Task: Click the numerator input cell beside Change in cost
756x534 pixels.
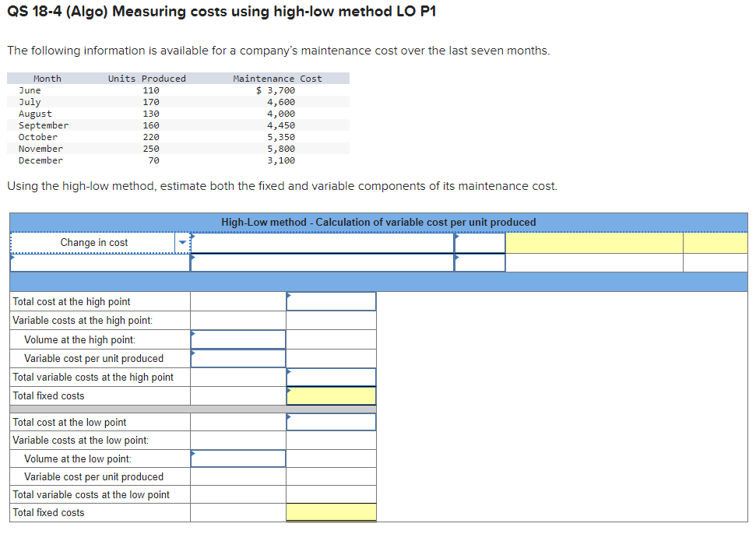Action: click(x=323, y=243)
